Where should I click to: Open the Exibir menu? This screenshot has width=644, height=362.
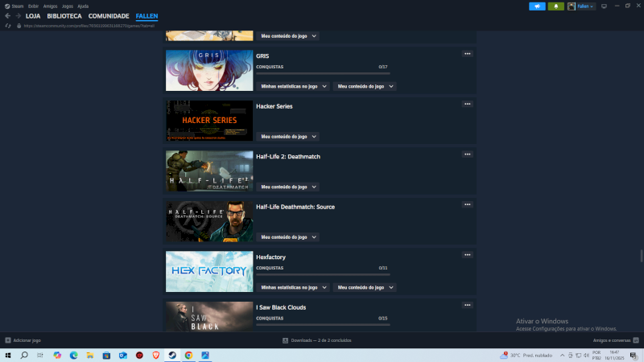33,6
